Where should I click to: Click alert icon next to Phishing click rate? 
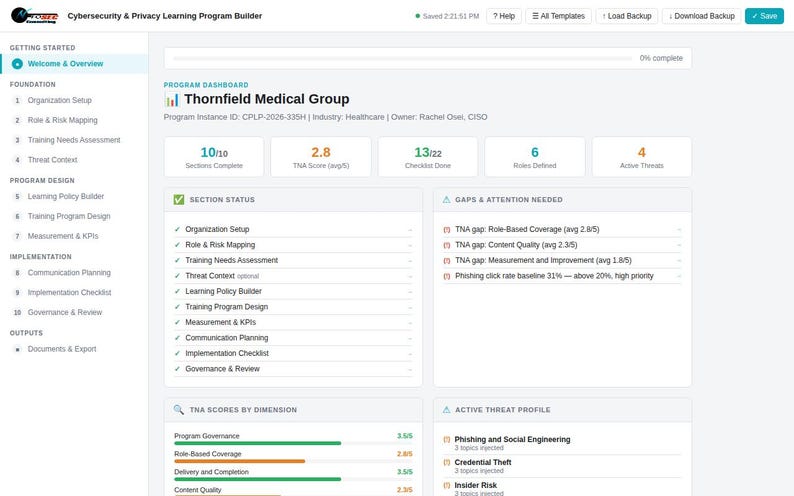click(447, 276)
